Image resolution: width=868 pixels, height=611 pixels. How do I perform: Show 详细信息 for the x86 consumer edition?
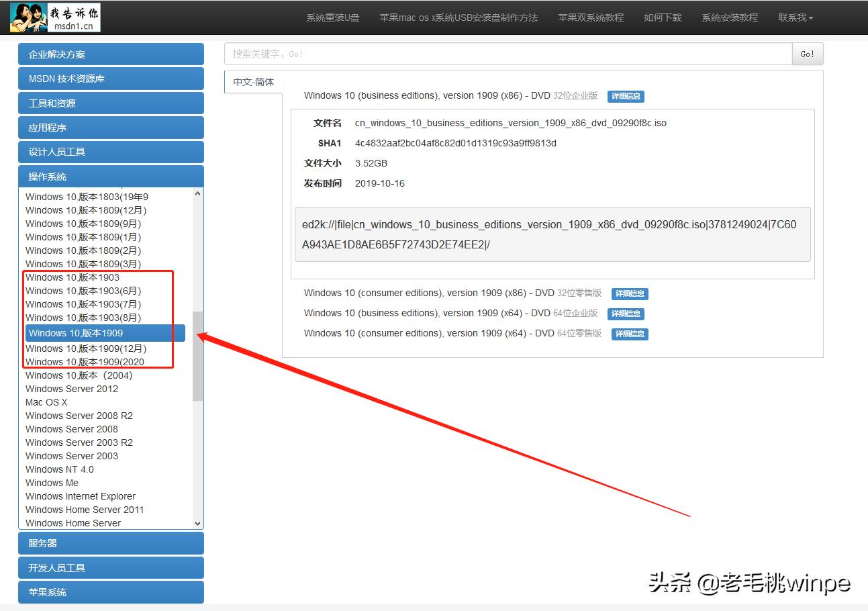tap(630, 293)
